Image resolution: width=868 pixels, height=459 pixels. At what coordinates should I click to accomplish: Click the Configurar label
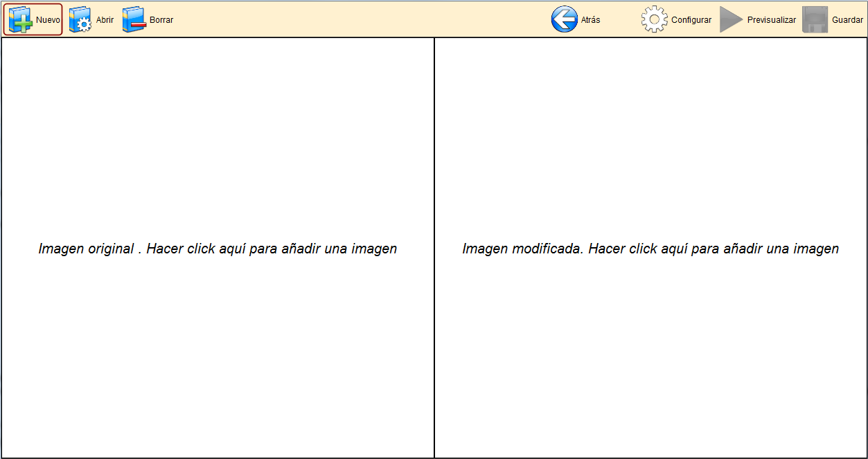pyautogui.click(x=691, y=20)
